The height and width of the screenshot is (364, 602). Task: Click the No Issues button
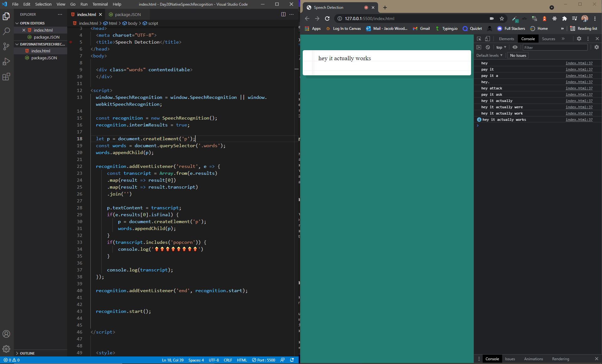(518, 56)
